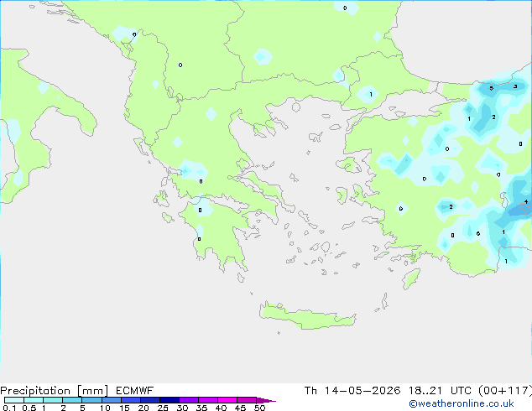Click the palest 0.1 mm legend swatch
This screenshot has width=532, height=411.
(x=14, y=400)
